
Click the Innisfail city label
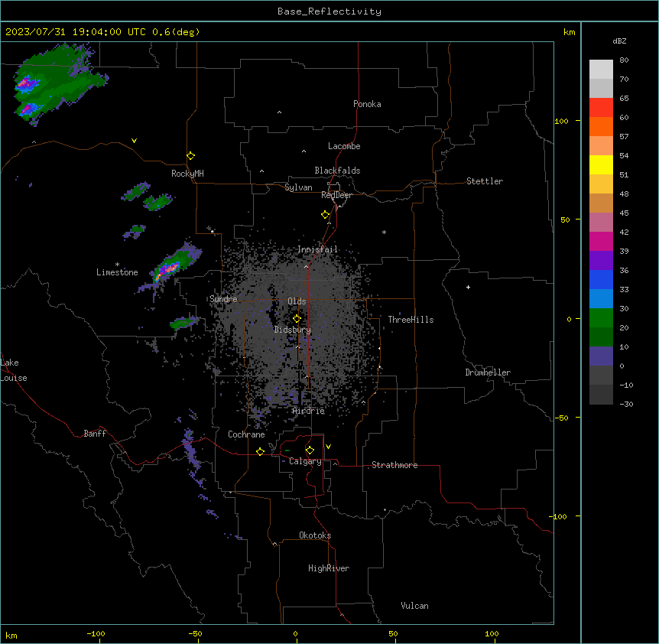(317, 249)
